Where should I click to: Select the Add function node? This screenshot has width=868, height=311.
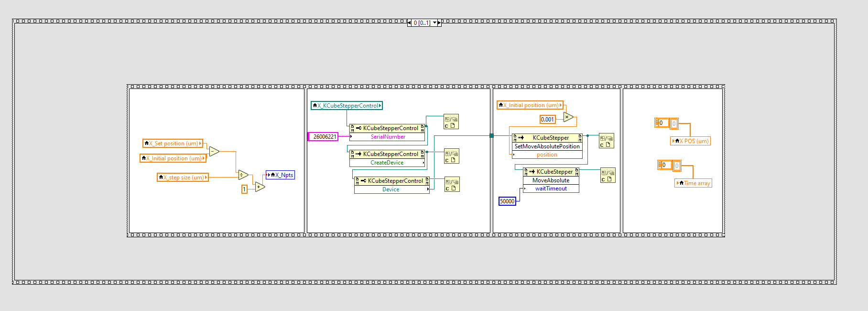tap(260, 187)
